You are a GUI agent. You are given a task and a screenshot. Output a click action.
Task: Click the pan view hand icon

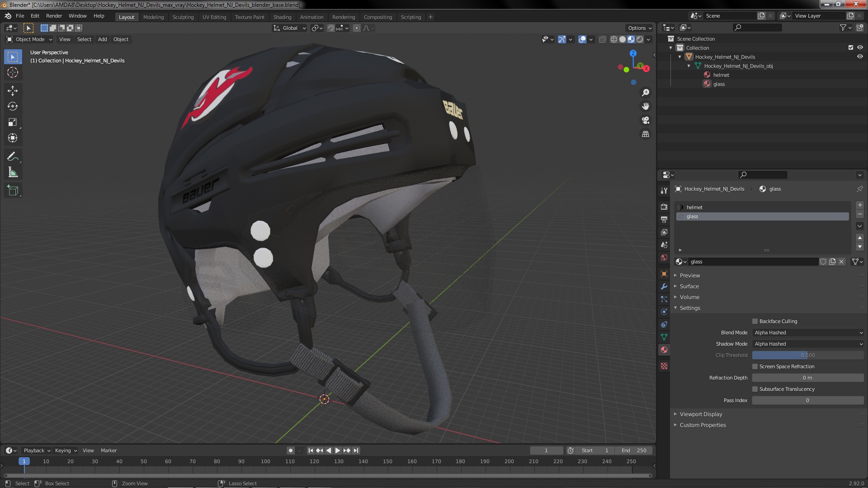click(646, 106)
